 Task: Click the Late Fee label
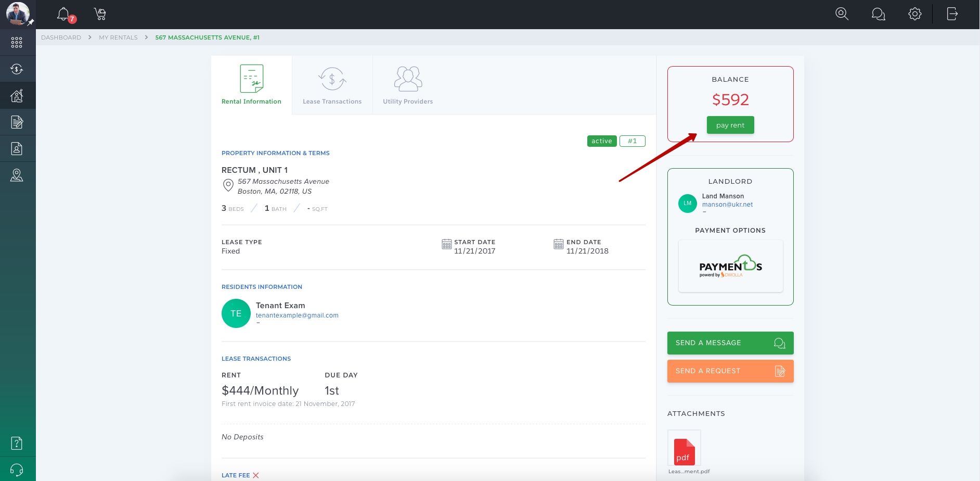point(236,475)
